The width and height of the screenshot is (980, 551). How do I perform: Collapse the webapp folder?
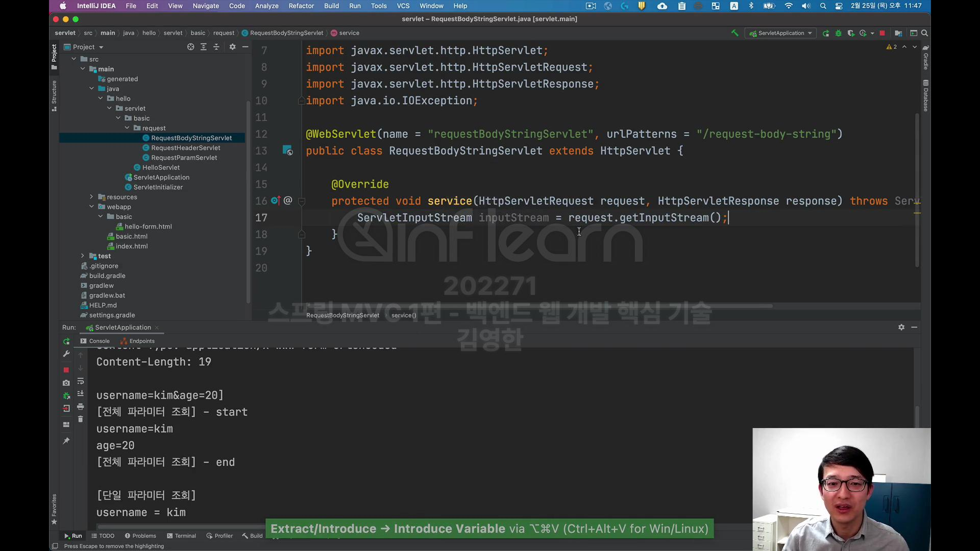point(92,207)
